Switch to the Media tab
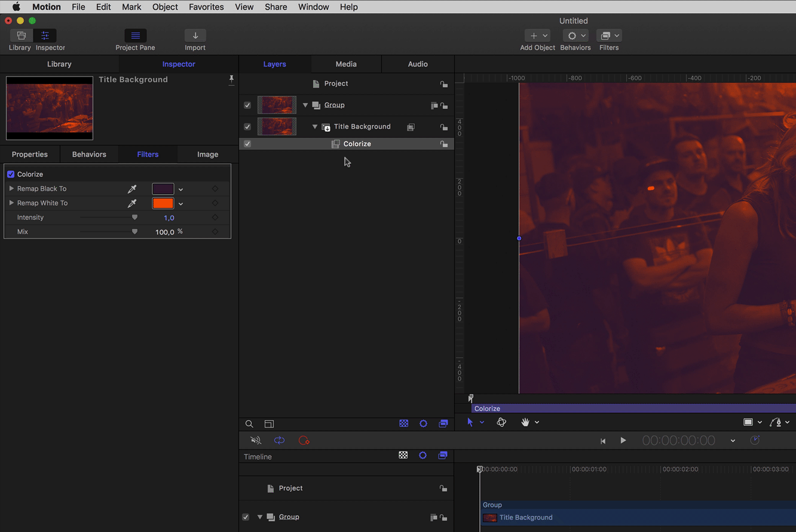The width and height of the screenshot is (796, 532). [x=346, y=64]
